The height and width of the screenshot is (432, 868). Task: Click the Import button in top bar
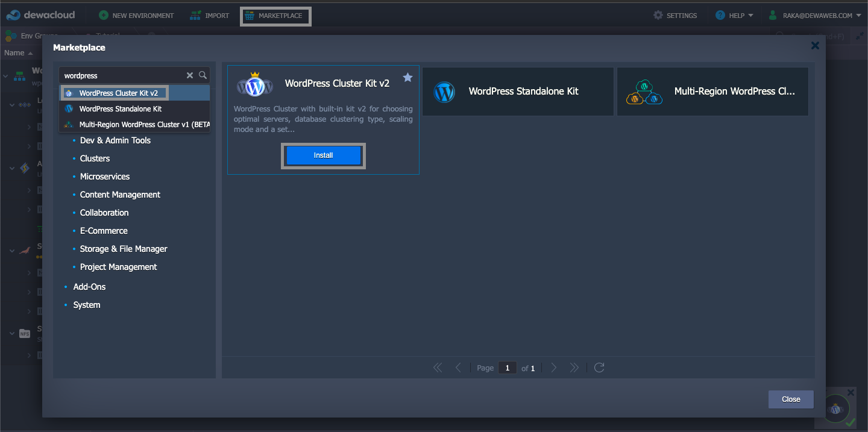tap(210, 16)
